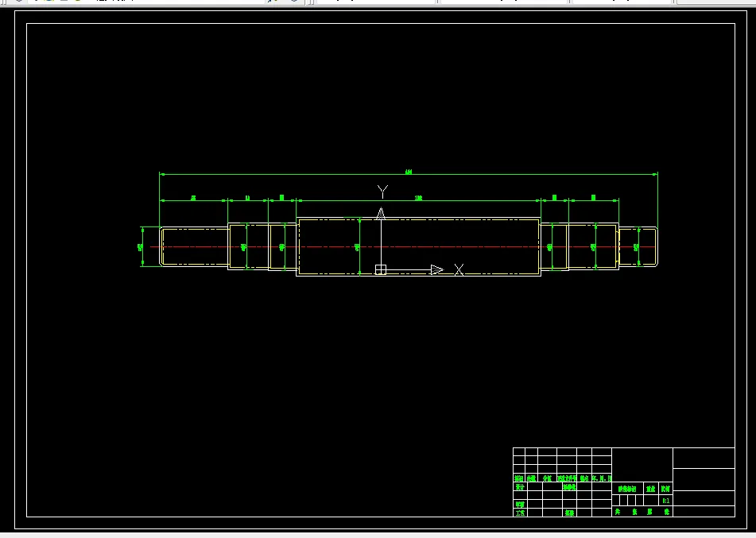Click the 审核 cell in title block
Viewport: 756px width, 538px height.
(x=520, y=505)
